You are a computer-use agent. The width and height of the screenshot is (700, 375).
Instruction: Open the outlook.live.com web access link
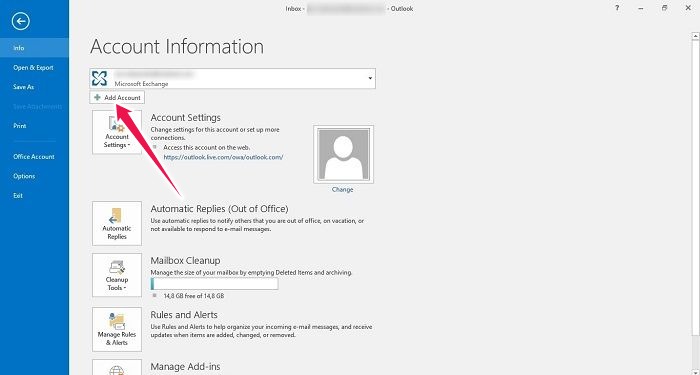point(223,157)
